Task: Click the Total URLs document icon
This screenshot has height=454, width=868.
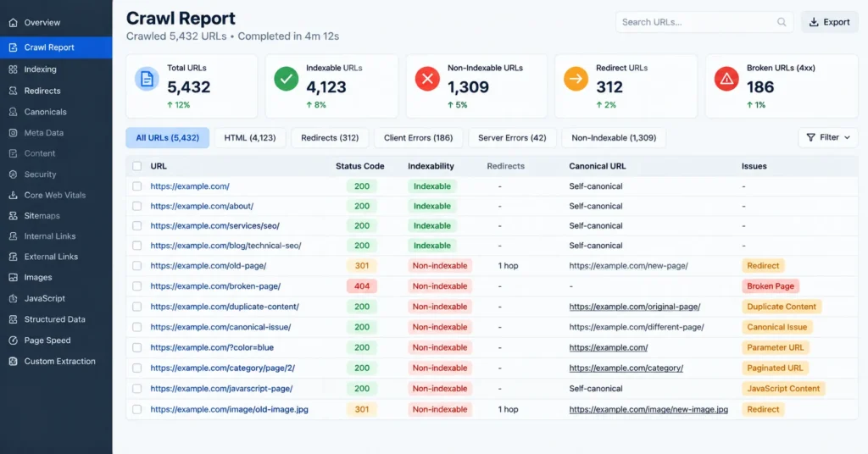Action: [147, 79]
